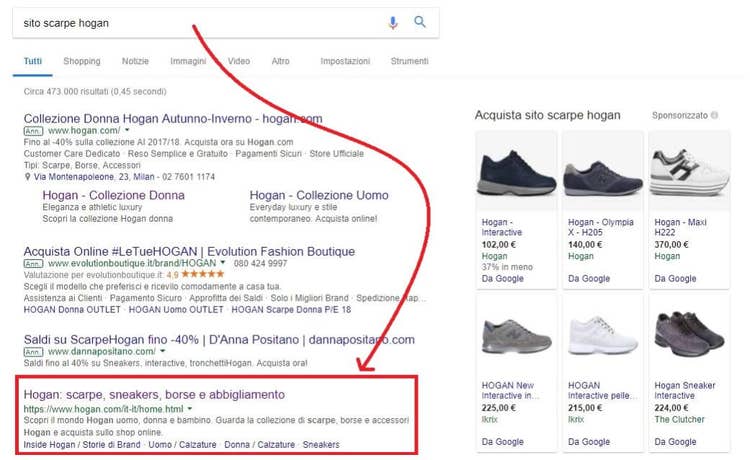The image size is (750, 460).
Task: Expand the dropdown arrow beside www.hogan.com/ ad
Action: click(x=127, y=130)
